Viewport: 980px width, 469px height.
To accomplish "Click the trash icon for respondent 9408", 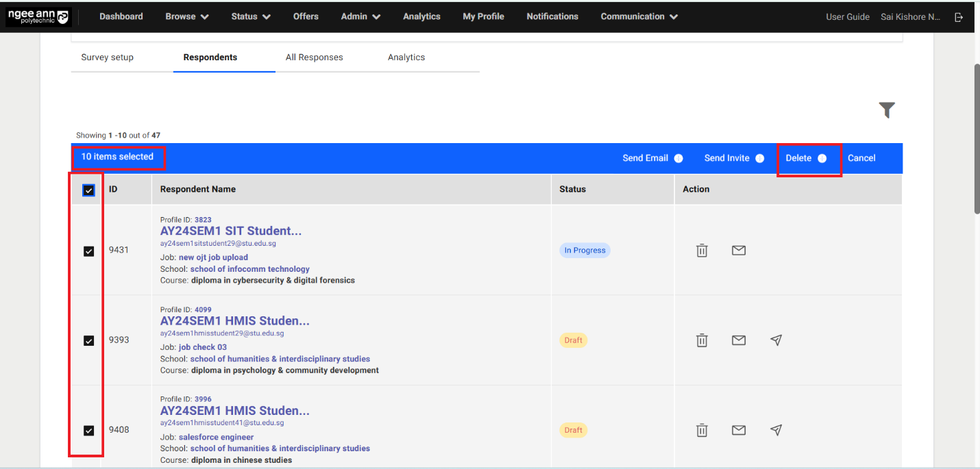I will (702, 430).
